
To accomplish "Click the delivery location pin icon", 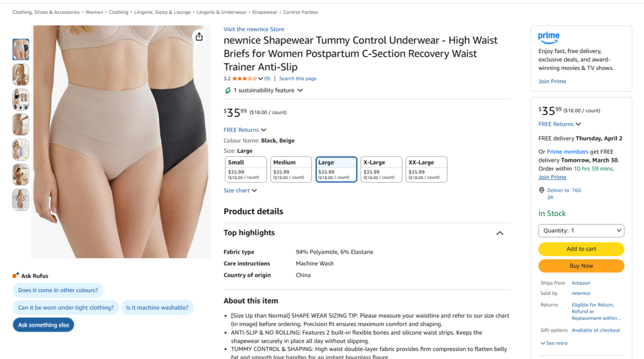I will pos(542,190).
